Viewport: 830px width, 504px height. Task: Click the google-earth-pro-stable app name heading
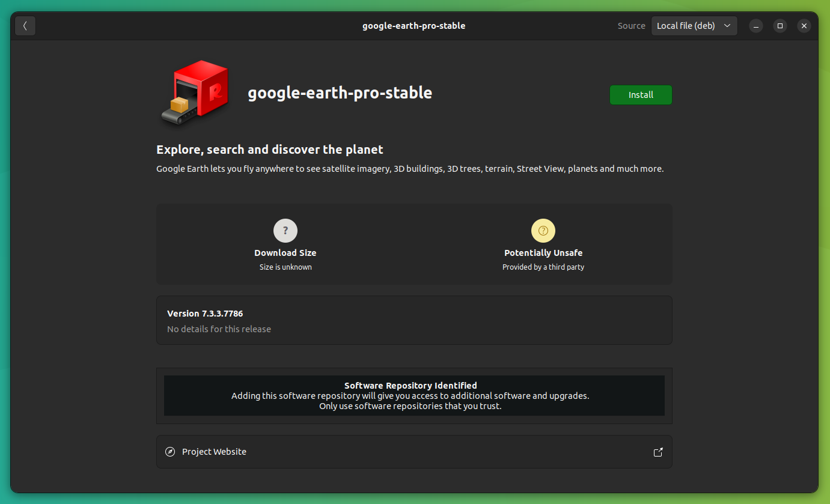pyautogui.click(x=340, y=93)
